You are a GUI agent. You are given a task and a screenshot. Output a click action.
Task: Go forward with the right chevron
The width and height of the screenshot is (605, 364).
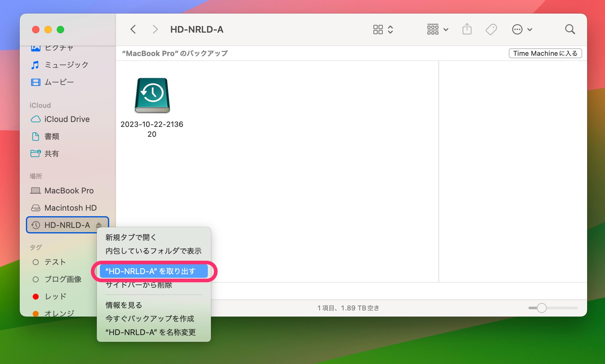coord(155,30)
